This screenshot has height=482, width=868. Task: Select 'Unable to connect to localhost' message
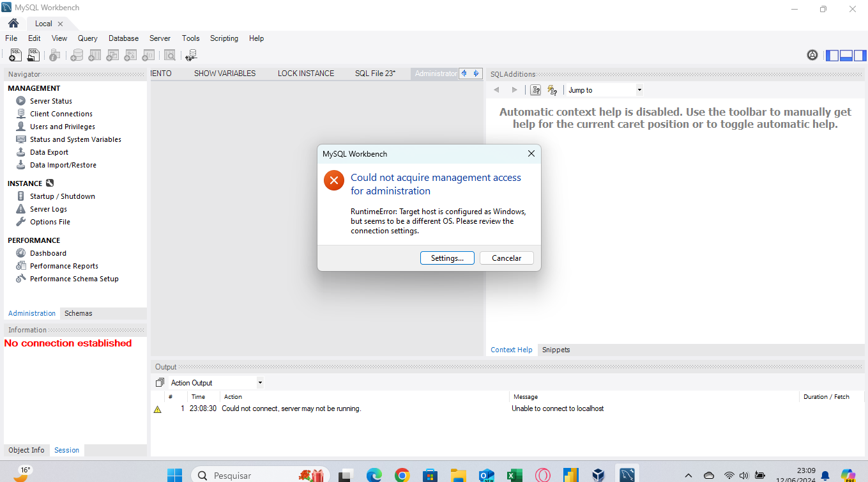[558, 408]
